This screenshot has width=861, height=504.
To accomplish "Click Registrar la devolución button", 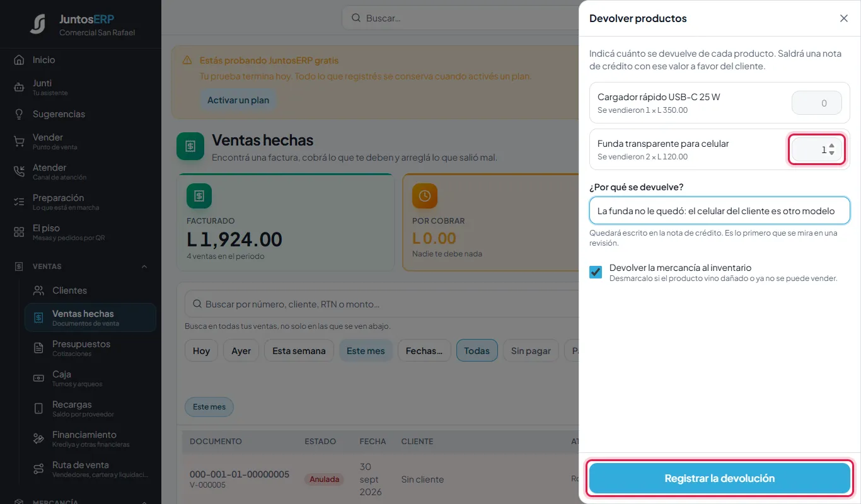I will coord(720,478).
